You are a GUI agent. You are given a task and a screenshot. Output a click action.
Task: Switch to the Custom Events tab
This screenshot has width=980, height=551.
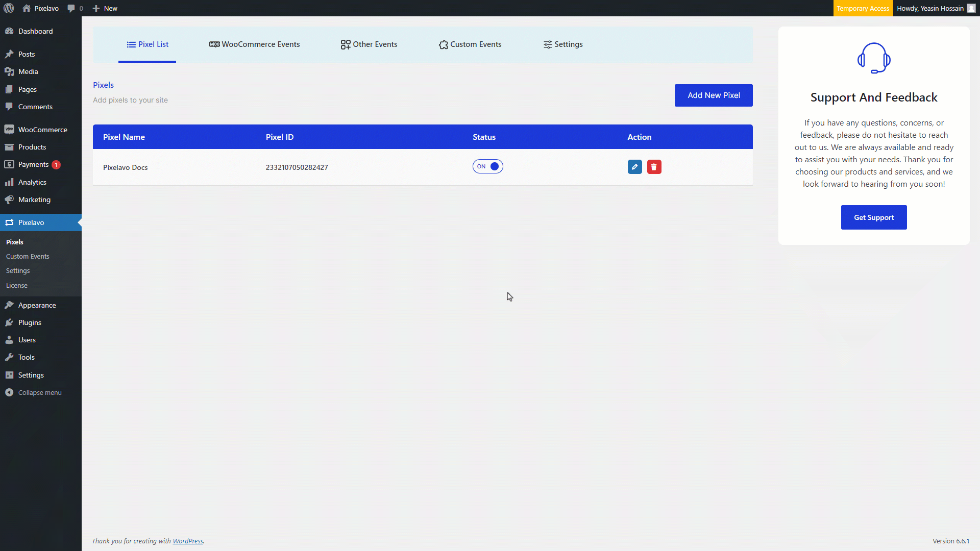[470, 44]
